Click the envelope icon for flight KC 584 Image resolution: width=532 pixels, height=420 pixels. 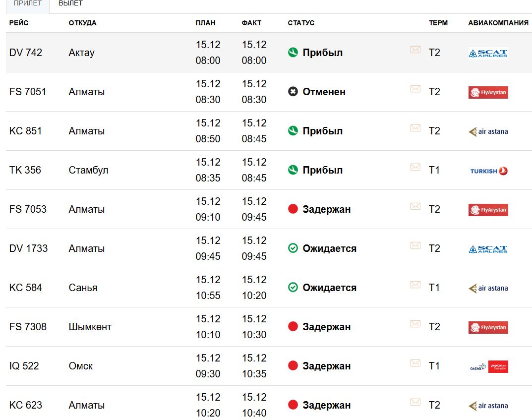415,285
